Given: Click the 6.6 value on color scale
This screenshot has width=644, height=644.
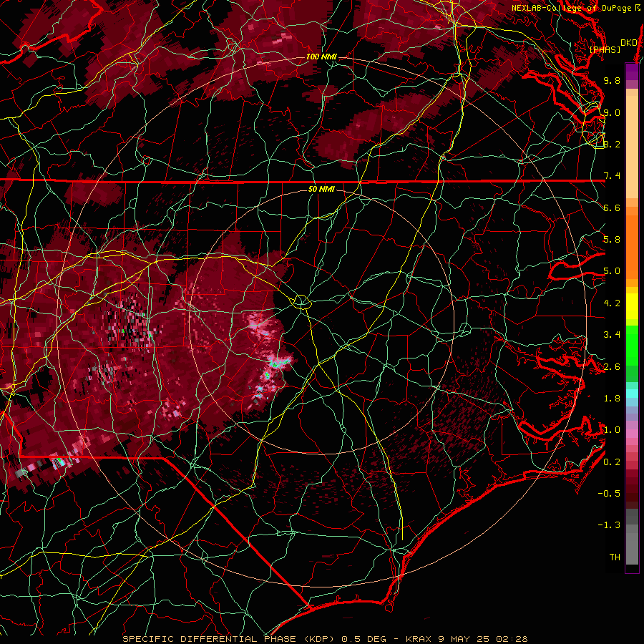Looking at the screenshot, I should click(x=612, y=208).
